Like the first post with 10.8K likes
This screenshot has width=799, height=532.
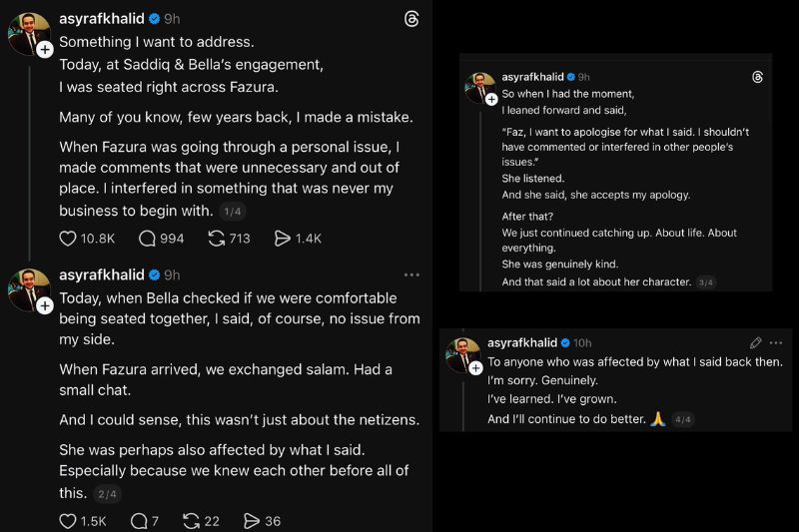coord(68,239)
